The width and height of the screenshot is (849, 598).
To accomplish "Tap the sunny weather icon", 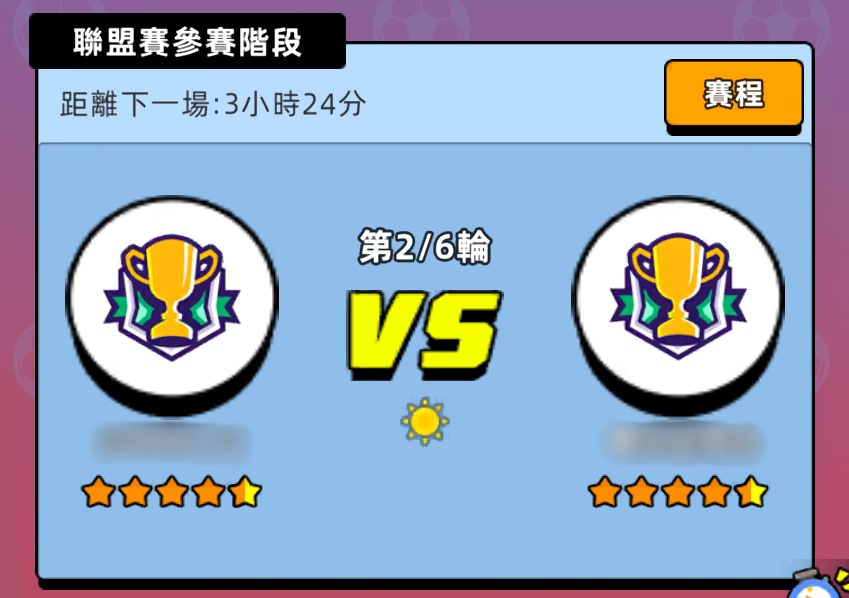I will click(x=424, y=421).
